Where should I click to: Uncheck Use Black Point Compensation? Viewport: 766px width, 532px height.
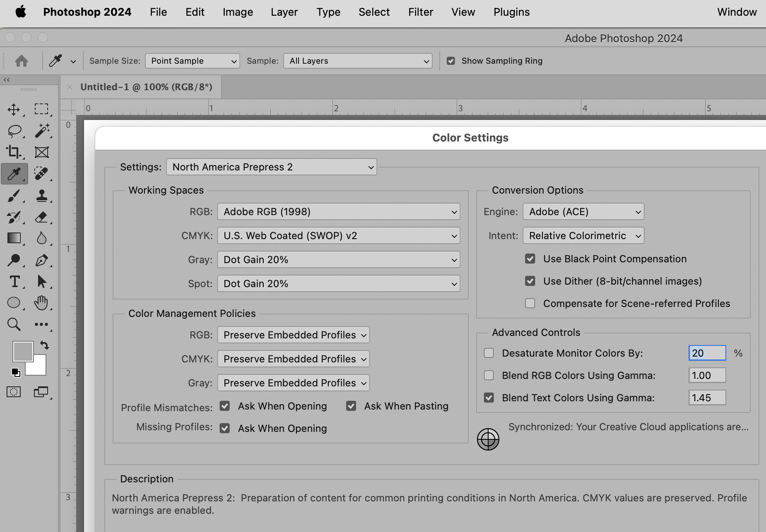click(x=530, y=259)
